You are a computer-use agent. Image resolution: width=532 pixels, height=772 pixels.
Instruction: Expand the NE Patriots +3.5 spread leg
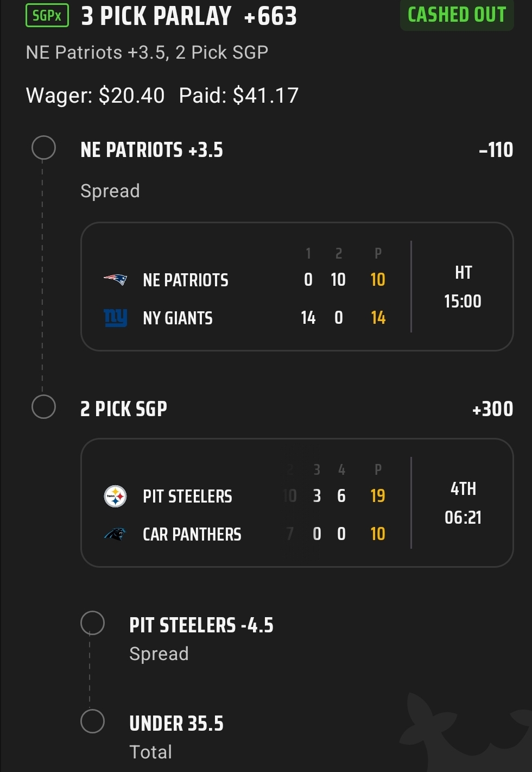click(151, 150)
